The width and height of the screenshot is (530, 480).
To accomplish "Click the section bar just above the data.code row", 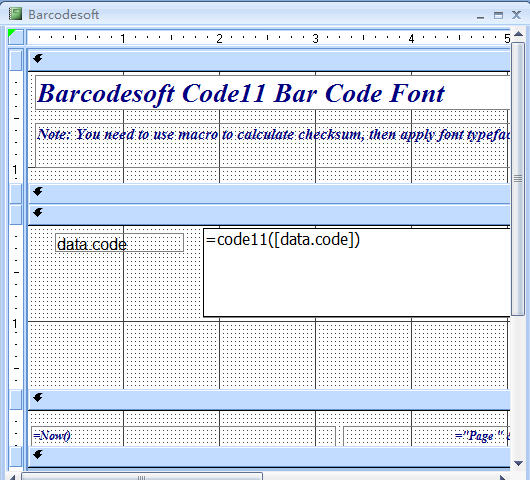I will 269,214.
